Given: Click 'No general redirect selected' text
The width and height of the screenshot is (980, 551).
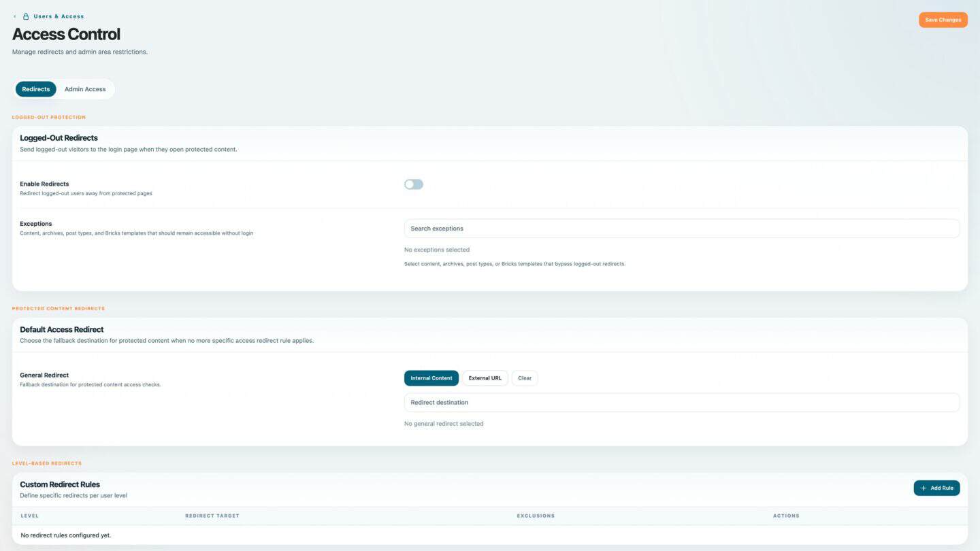Looking at the screenshot, I should pyautogui.click(x=444, y=424).
